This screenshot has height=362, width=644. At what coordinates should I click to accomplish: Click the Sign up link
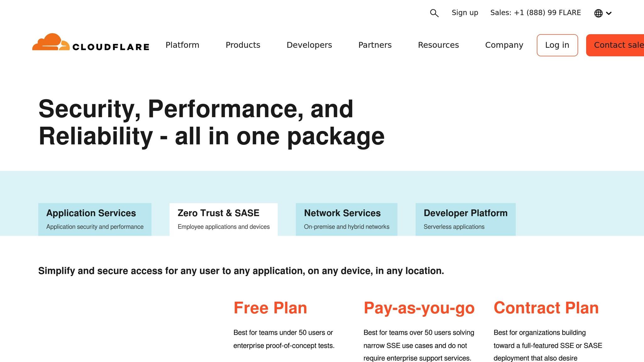click(x=465, y=13)
